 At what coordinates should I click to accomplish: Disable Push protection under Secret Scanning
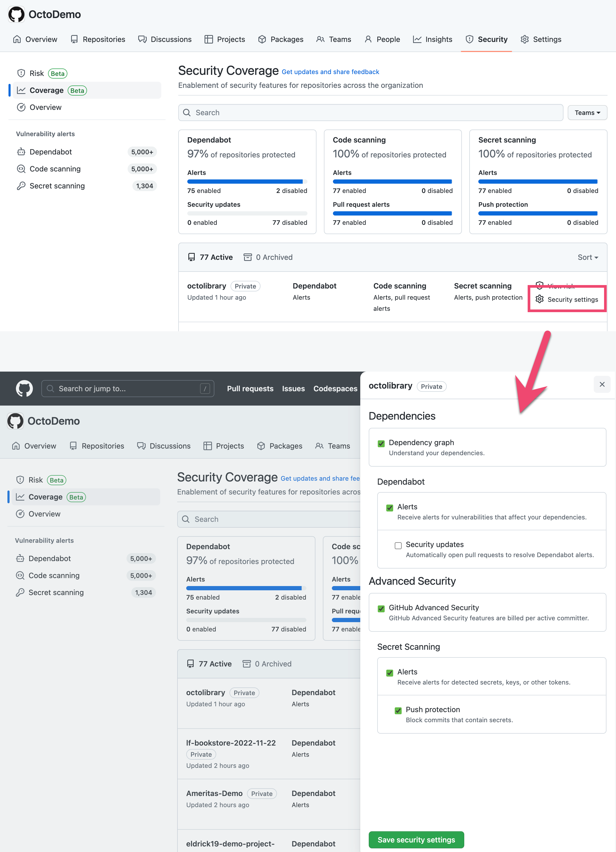point(398,710)
